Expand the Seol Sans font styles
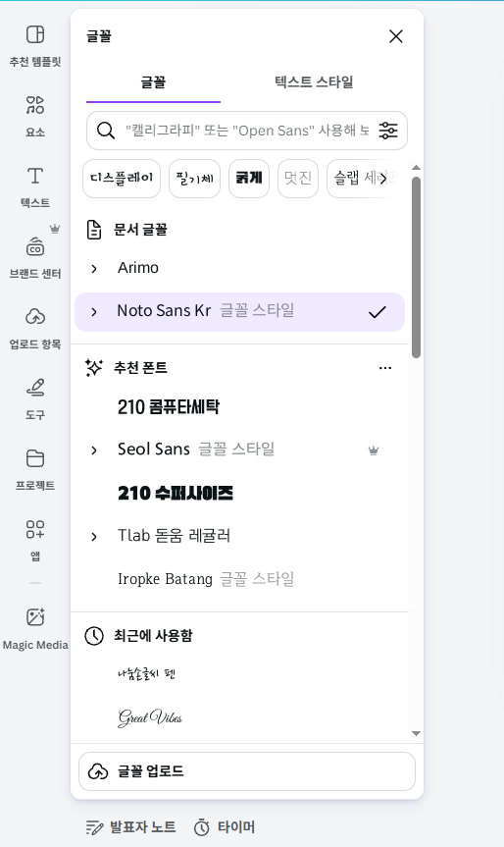Image resolution: width=504 pixels, height=847 pixels. pos(94,450)
